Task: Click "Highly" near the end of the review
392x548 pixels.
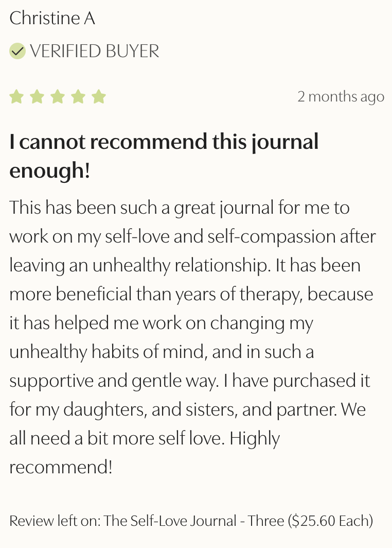Action: point(255,438)
